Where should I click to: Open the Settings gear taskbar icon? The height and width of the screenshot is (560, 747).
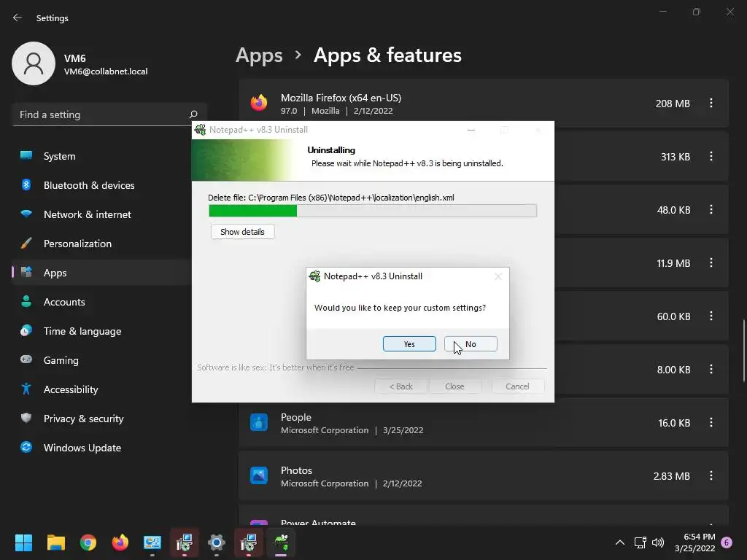216,542
